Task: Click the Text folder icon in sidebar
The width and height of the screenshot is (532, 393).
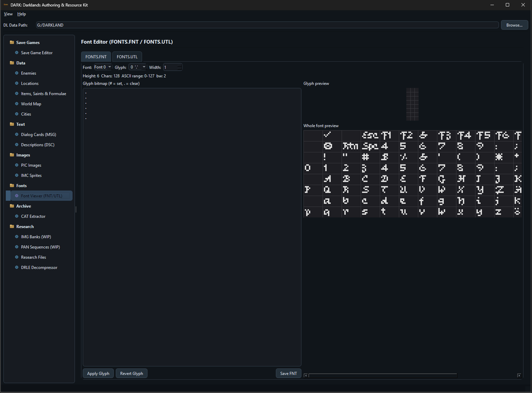Action: 12,124
